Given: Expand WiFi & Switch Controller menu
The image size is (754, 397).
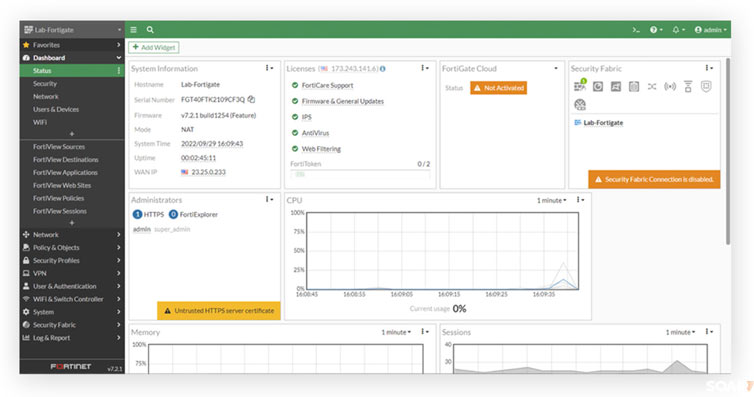Looking at the screenshot, I should 72,299.
